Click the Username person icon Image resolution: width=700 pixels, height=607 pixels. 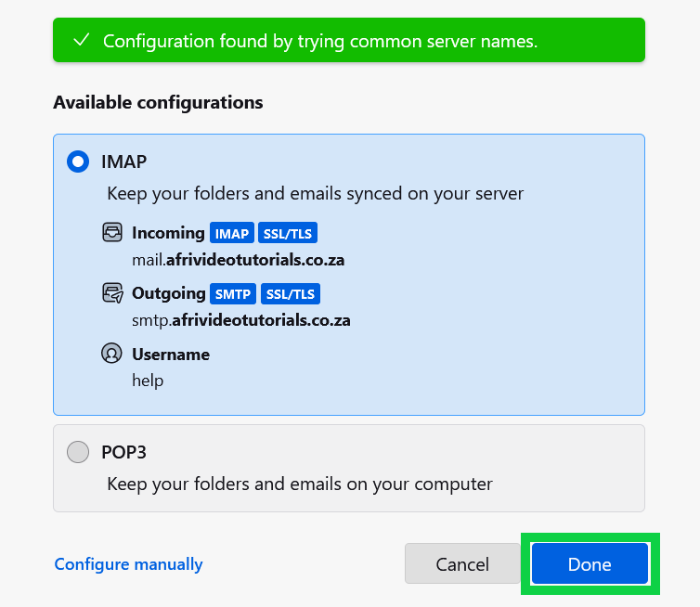tap(112, 354)
